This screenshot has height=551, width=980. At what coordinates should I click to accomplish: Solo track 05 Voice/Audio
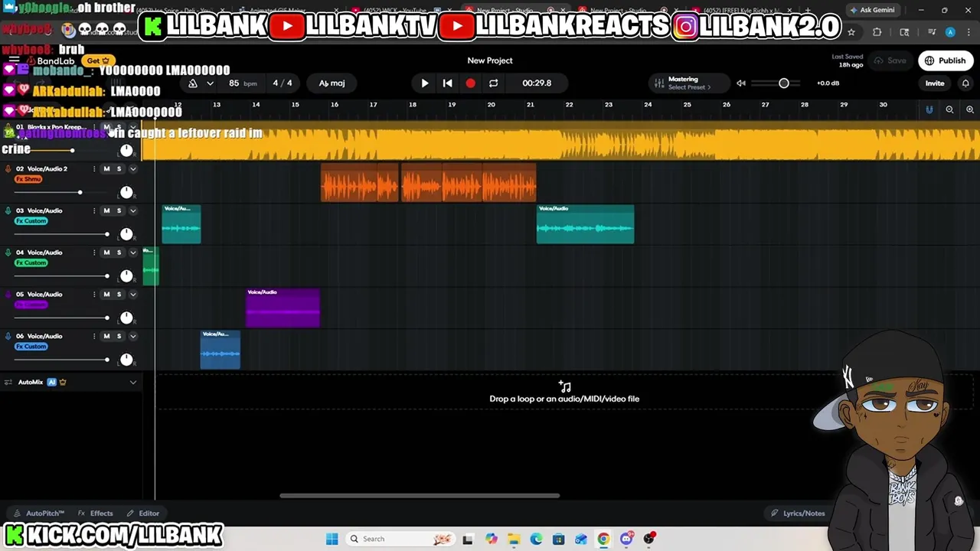click(119, 294)
